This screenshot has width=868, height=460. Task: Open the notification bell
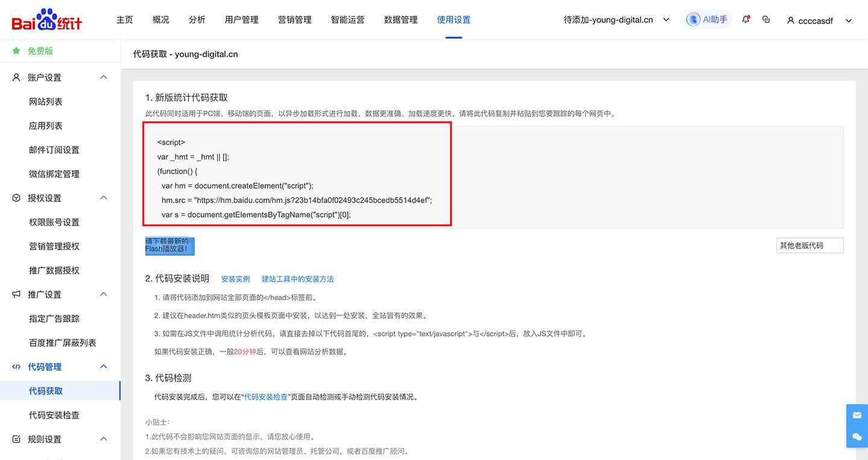[746, 19]
